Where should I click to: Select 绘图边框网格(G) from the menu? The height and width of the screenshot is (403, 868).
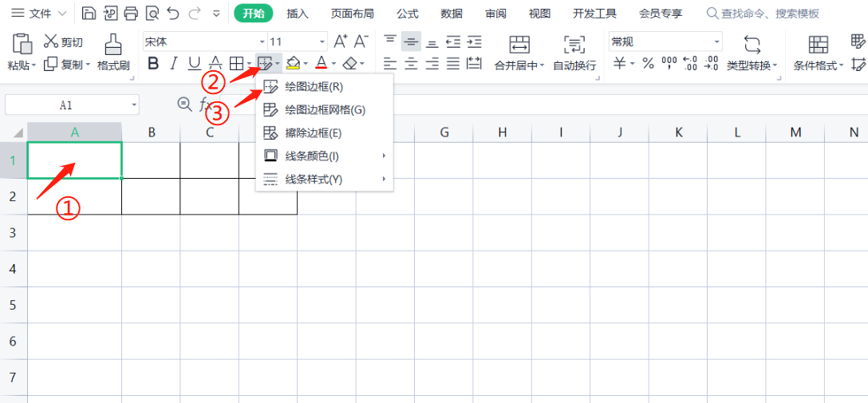tap(325, 110)
